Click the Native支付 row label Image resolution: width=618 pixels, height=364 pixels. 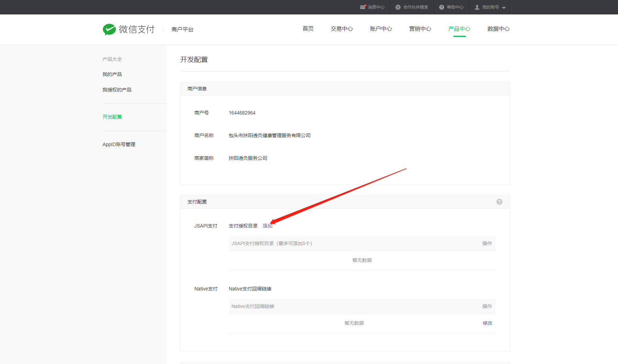[206, 289]
